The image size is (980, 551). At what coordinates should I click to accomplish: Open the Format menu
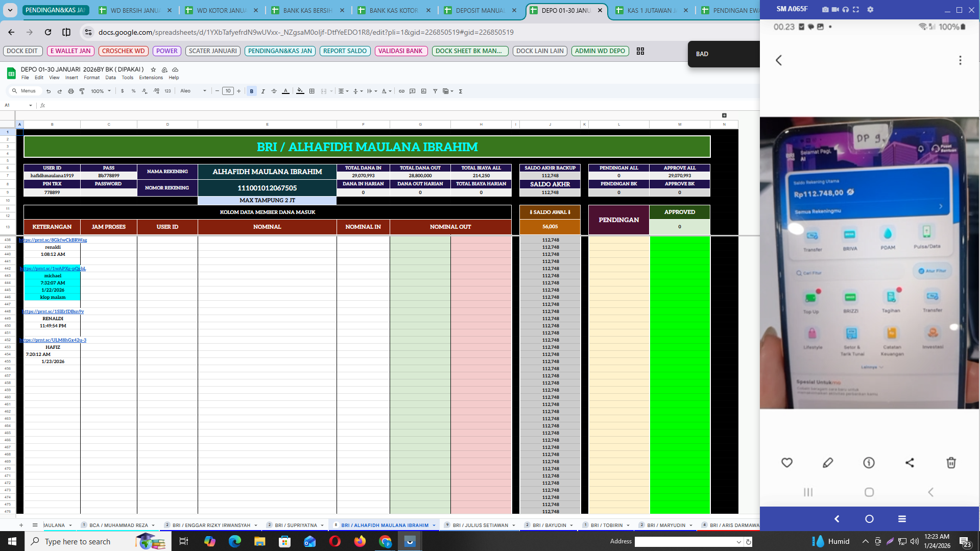92,78
